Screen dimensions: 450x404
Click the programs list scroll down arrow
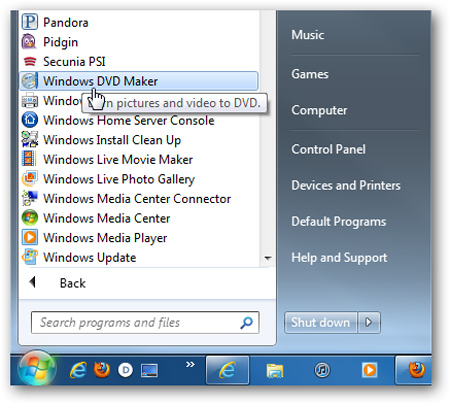point(268,258)
